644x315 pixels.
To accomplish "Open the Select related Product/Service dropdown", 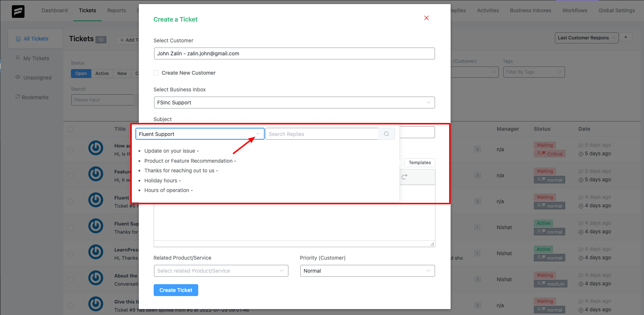I will tap(221, 271).
